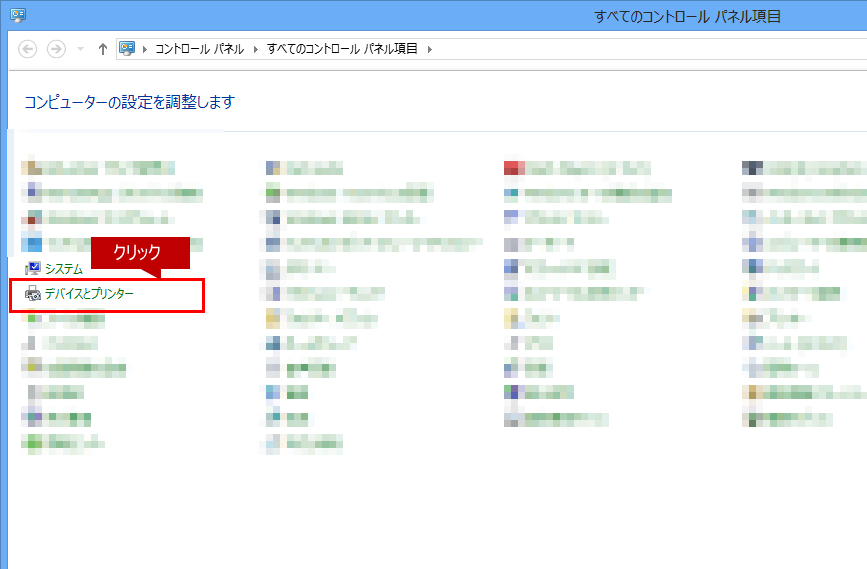
Task: Click the Forward navigation arrow button
Action: tap(56, 49)
